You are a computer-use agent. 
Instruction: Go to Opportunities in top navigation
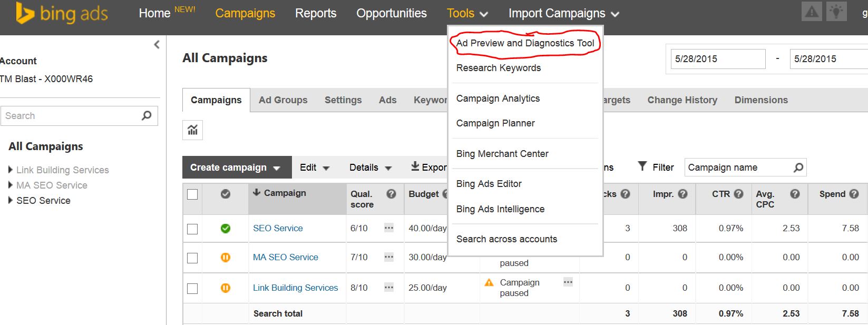(x=392, y=13)
